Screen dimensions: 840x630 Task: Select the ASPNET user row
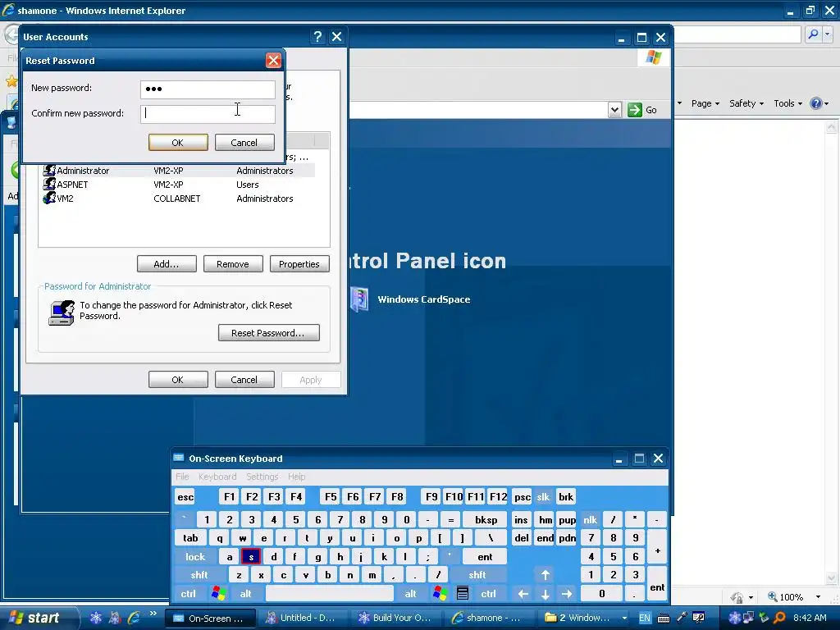pos(177,185)
